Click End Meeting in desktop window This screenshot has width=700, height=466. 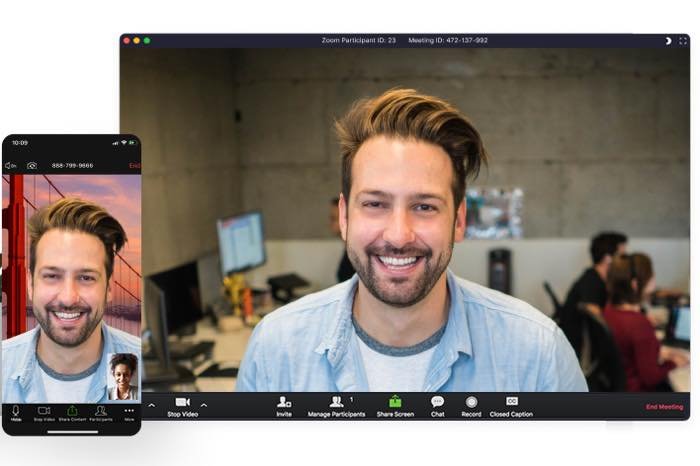pyautogui.click(x=664, y=407)
